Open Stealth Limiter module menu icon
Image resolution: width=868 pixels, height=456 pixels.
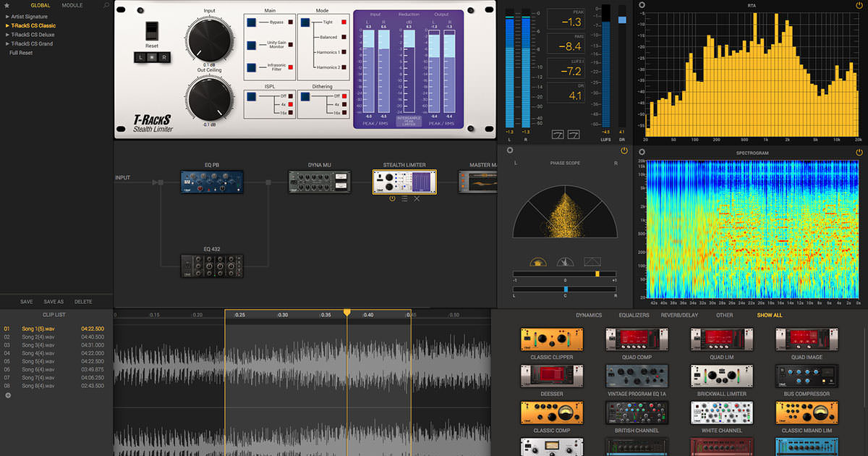[x=404, y=198]
